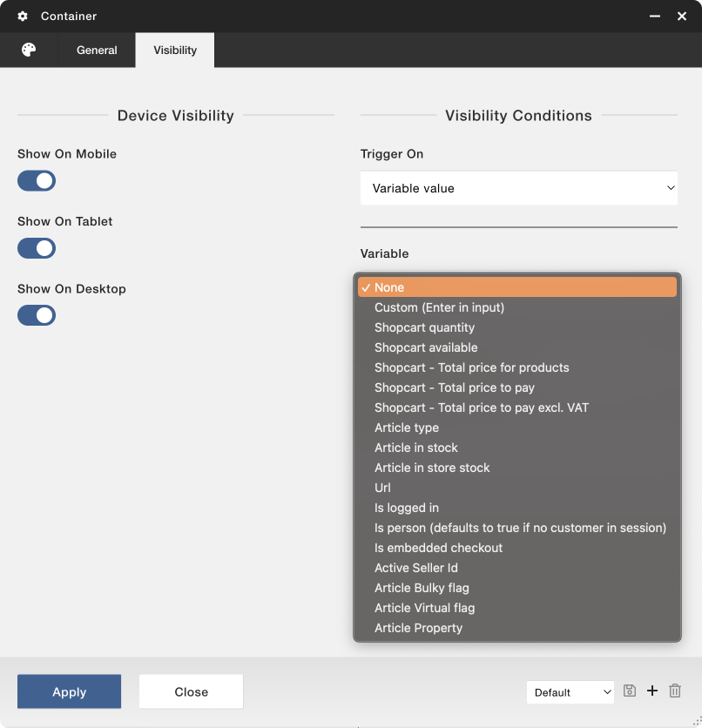The width and height of the screenshot is (702, 728).
Task: Disable Show On Tablet switch
Action: click(37, 248)
